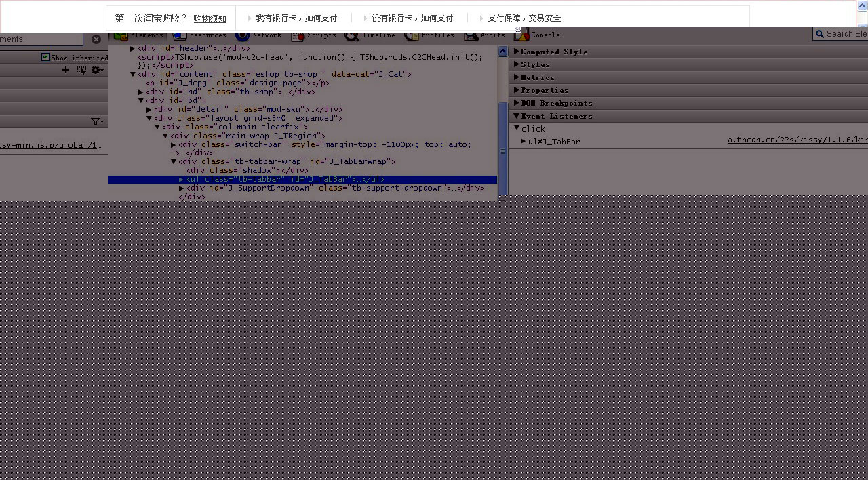This screenshot has width=868, height=480.
Task: Open the settings gear in the styles pane
Action: click(x=95, y=70)
